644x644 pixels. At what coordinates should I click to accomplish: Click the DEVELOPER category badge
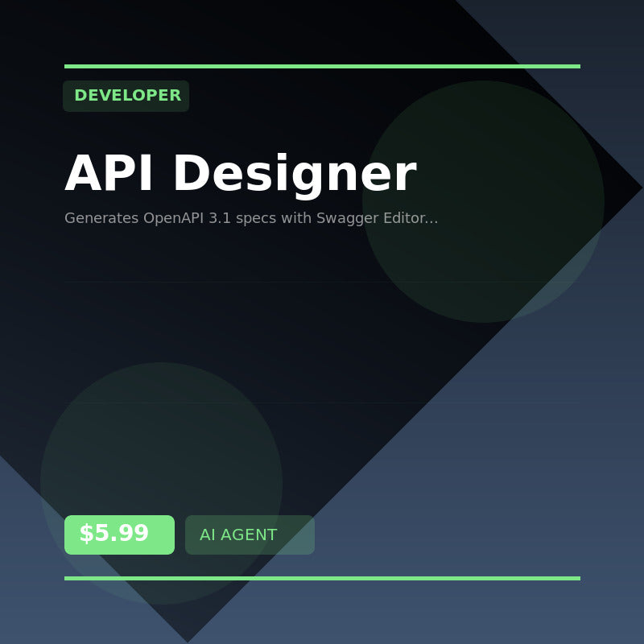126,96
